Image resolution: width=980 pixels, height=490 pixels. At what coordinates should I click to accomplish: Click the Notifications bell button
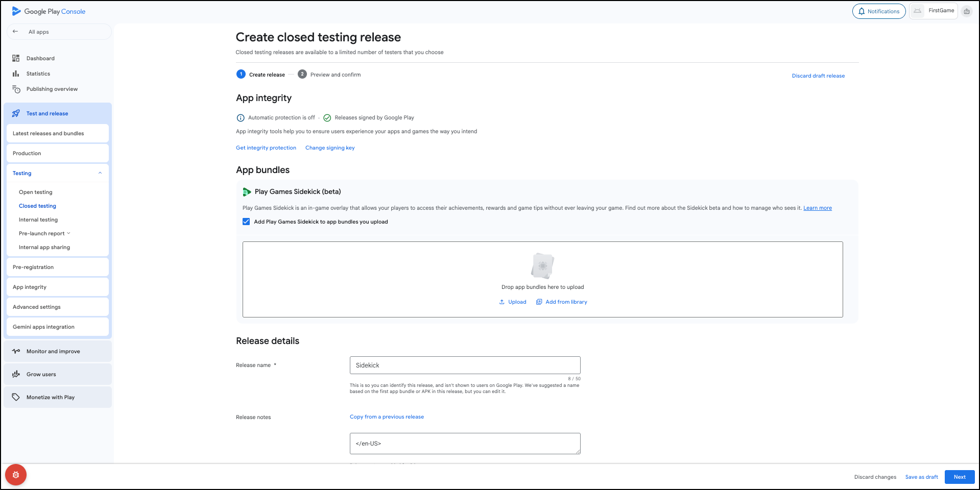(878, 11)
